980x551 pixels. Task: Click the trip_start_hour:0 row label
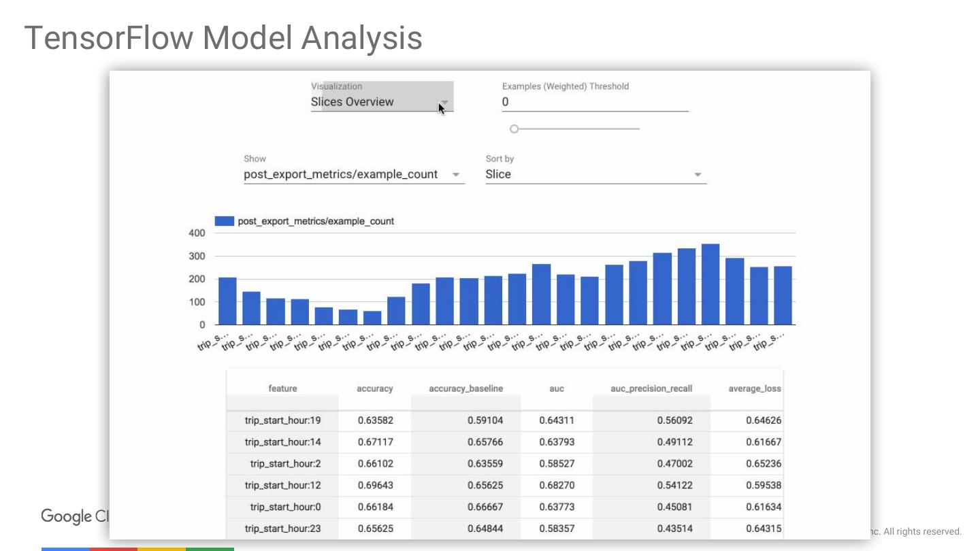[285, 507]
